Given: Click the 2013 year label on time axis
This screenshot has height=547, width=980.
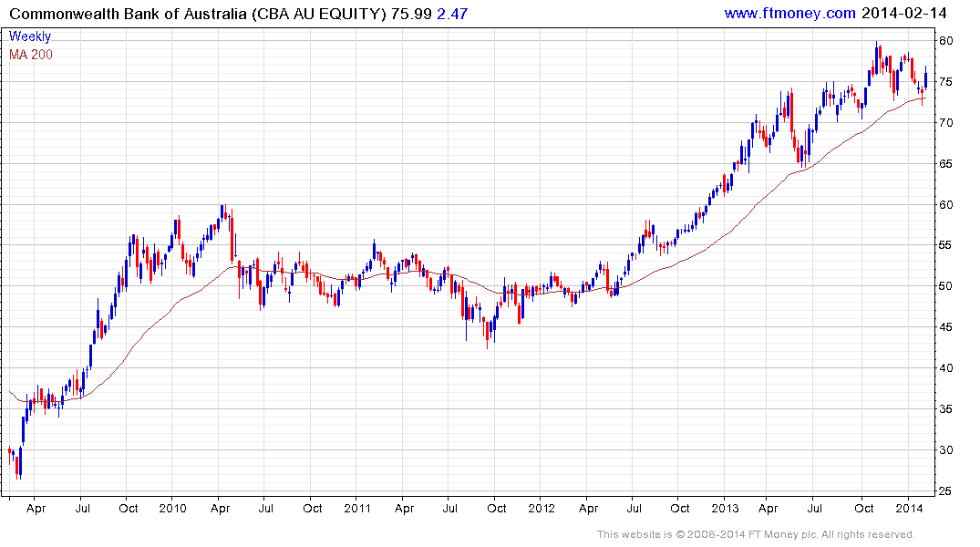Looking at the screenshot, I should click(725, 508).
